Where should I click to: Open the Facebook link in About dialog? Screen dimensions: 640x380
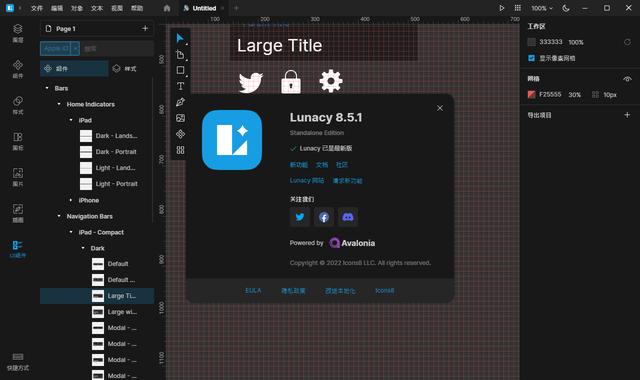[324, 217]
